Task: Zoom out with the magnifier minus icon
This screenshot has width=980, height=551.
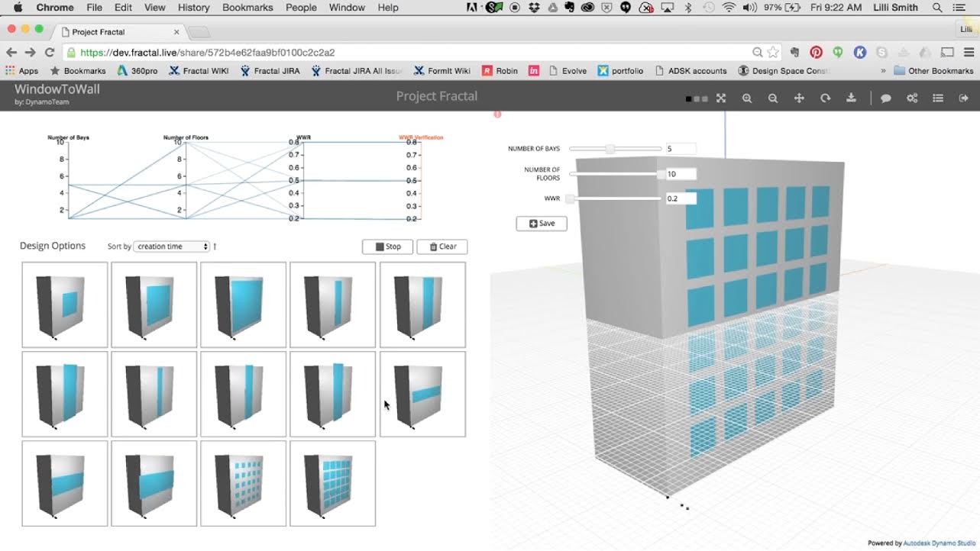Action: [773, 98]
